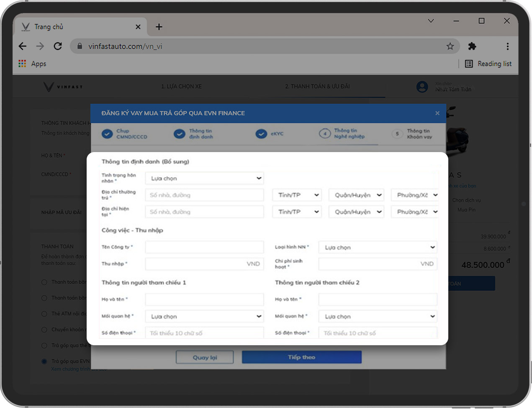Expand the Tình trạng hôn nhân dropdown

point(205,178)
